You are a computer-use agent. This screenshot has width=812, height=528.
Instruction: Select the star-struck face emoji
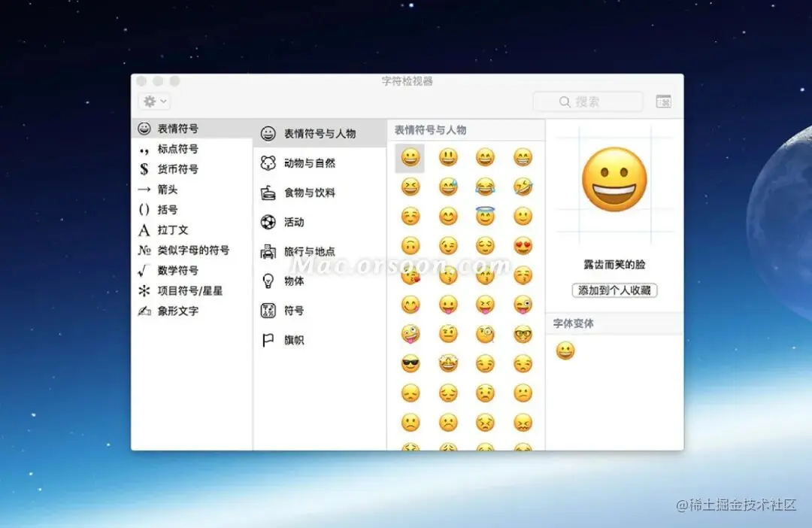pyautogui.click(x=448, y=364)
